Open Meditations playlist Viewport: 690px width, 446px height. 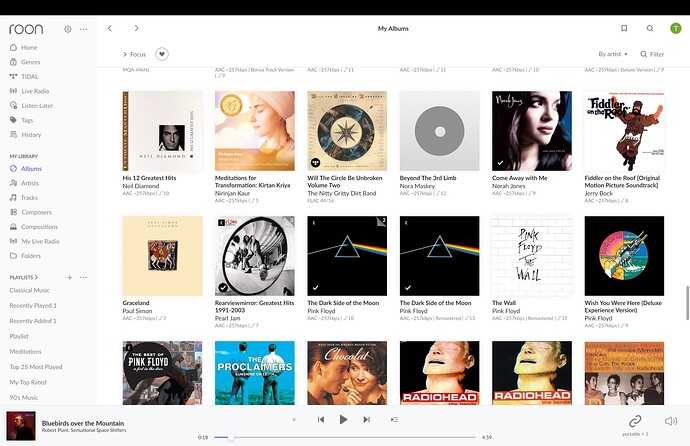coord(26,352)
